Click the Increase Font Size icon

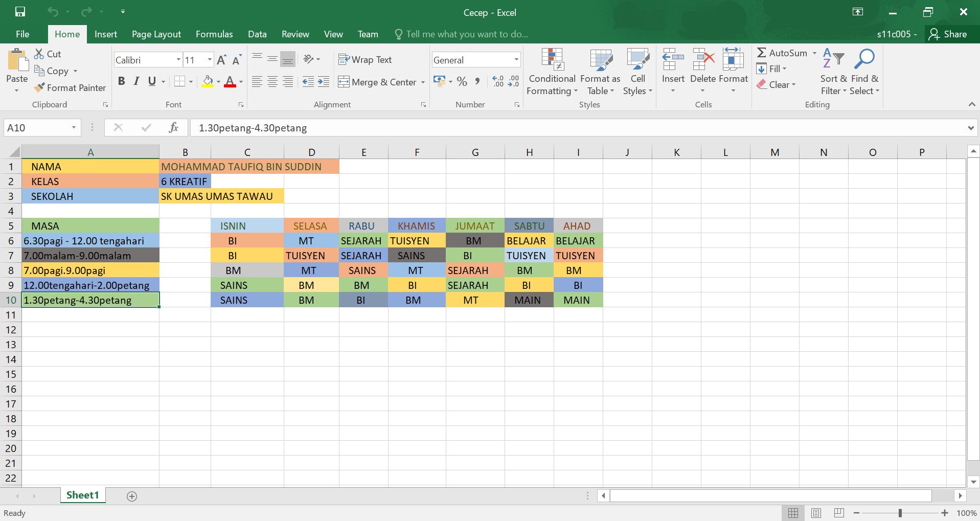pyautogui.click(x=221, y=60)
